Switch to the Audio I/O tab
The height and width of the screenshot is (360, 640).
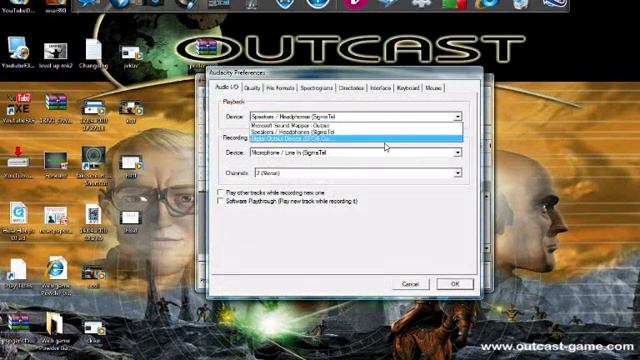point(227,87)
